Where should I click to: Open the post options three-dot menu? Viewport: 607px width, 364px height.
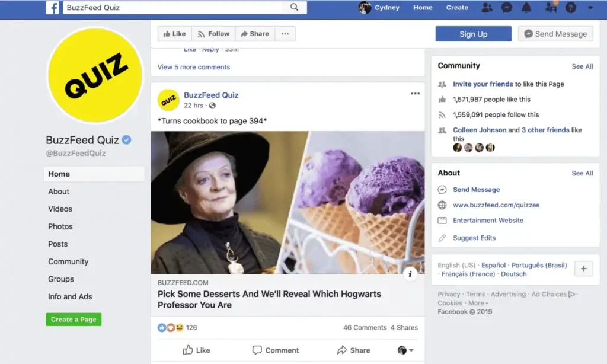pos(415,94)
